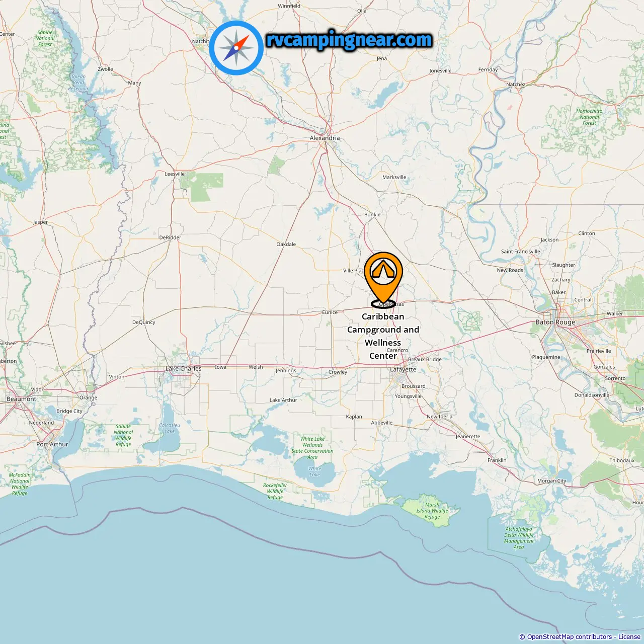Click the Natchez town label
The image size is (644, 644).
click(515, 85)
